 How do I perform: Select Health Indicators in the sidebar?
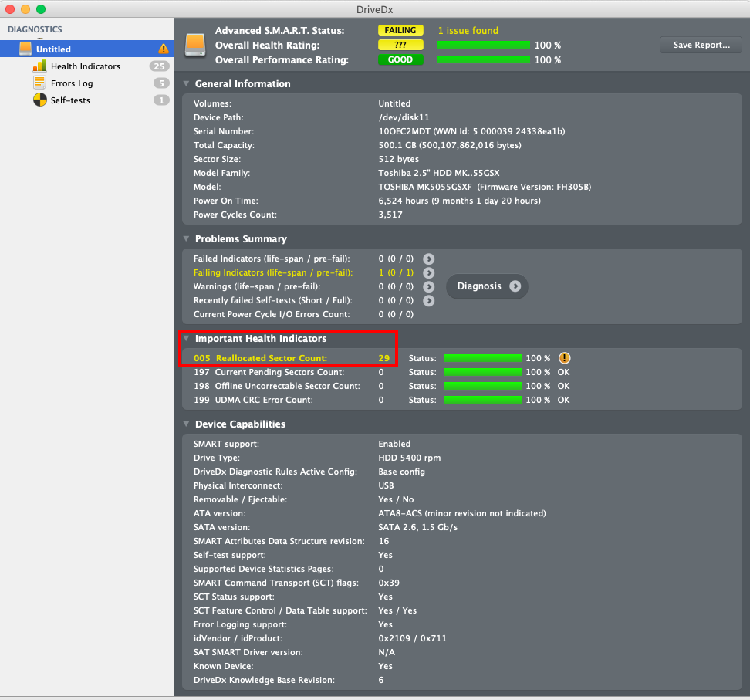(x=85, y=66)
